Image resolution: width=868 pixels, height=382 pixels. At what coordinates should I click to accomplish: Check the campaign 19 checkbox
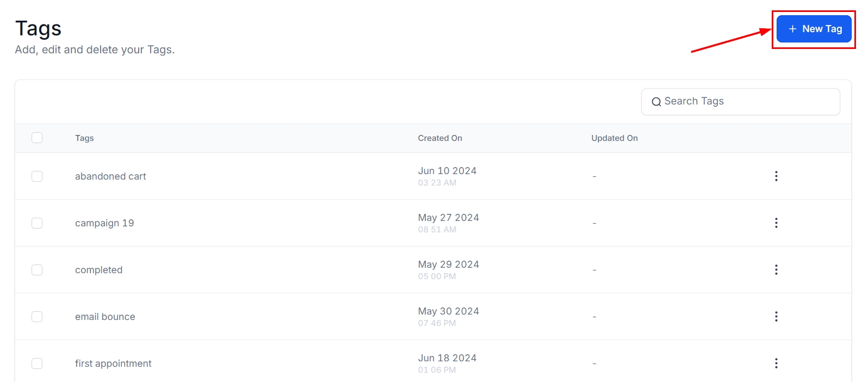point(37,223)
